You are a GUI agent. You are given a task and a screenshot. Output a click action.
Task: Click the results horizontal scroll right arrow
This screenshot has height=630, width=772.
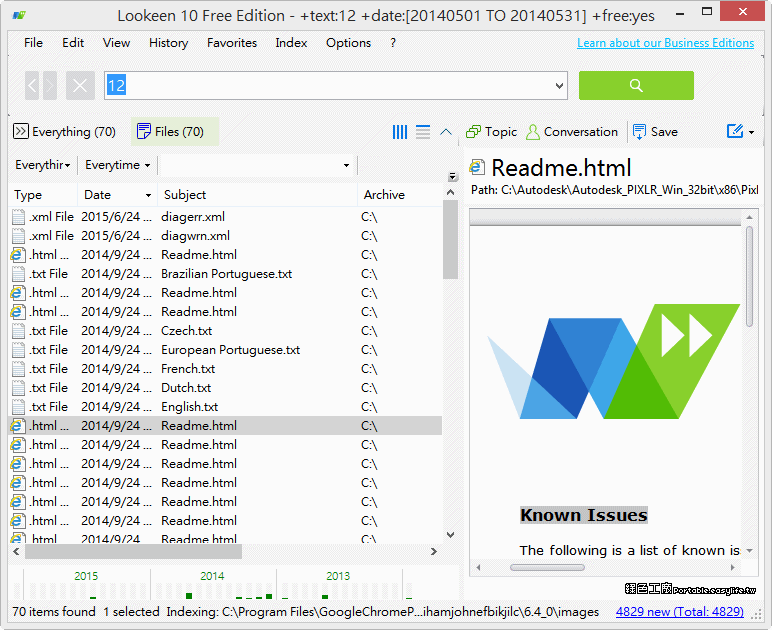pos(434,552)
